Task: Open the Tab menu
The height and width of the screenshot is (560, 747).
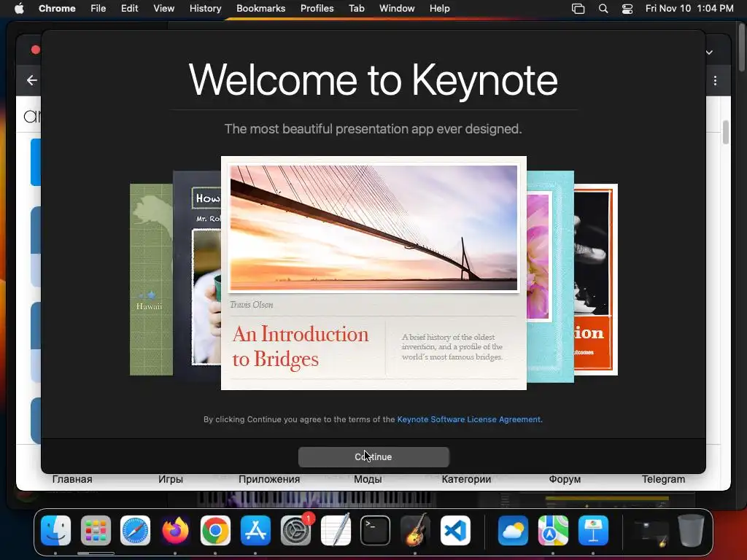Action: pos(356,9)
